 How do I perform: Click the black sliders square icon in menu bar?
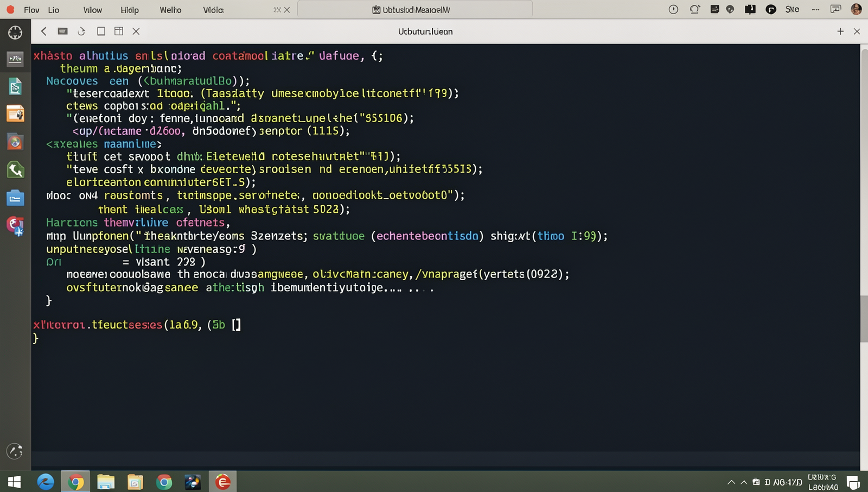[714, 9]
